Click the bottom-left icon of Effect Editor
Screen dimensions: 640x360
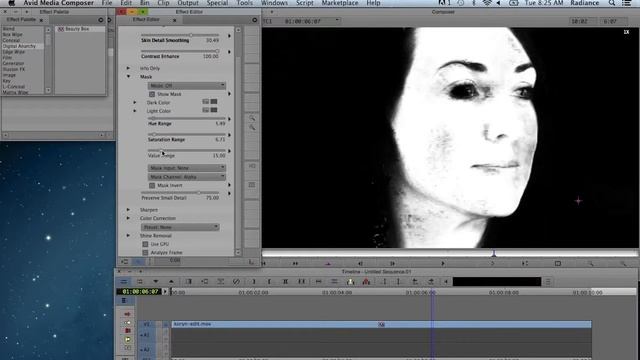click(x=125, y=262)
